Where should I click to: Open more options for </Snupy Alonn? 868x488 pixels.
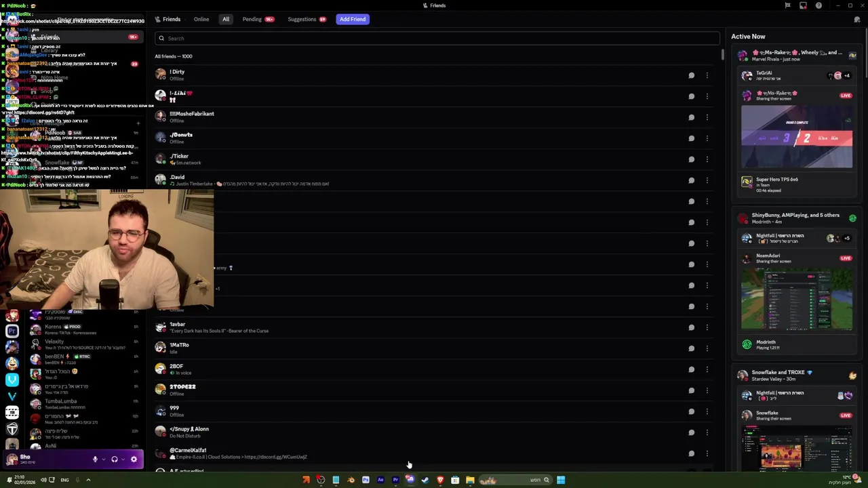point(707,432)
